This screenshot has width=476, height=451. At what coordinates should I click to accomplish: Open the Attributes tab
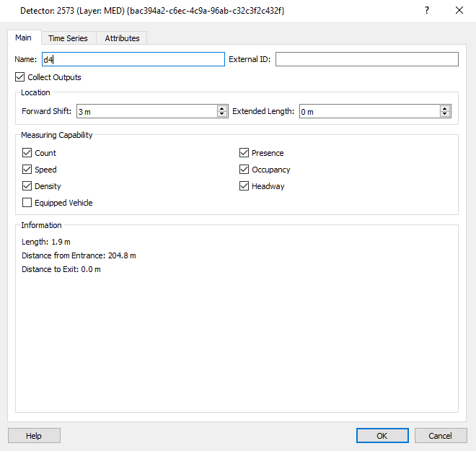click(122, 38)
